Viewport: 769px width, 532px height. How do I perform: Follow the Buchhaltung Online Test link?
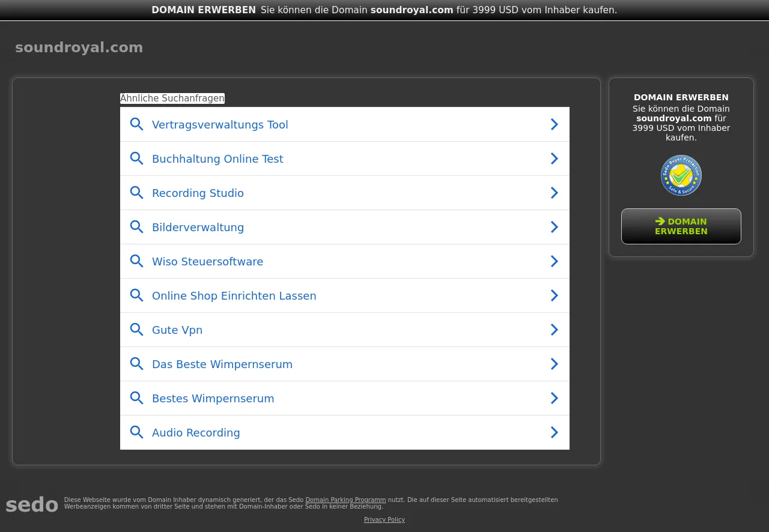345,159
